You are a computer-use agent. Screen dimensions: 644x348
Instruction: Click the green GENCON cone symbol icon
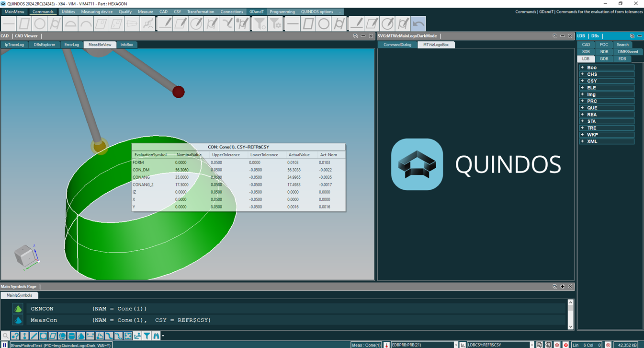[18, 309]
